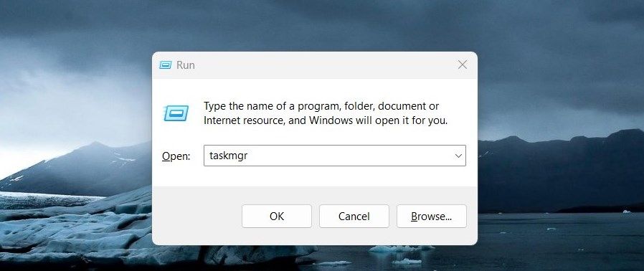The height and width of the screenshot is (271, 644).
Task: Click the small Run icon in title bar
Action: pos(165,65)
